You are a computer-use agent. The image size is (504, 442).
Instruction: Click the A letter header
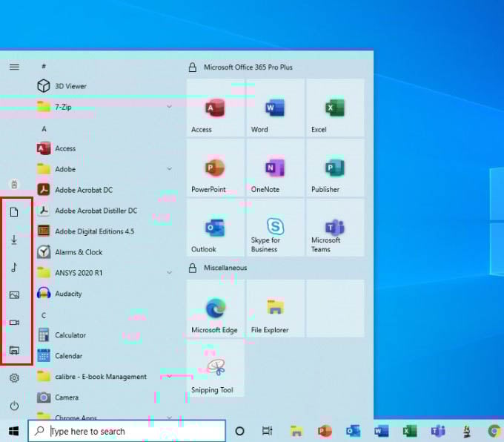(44, 129)
